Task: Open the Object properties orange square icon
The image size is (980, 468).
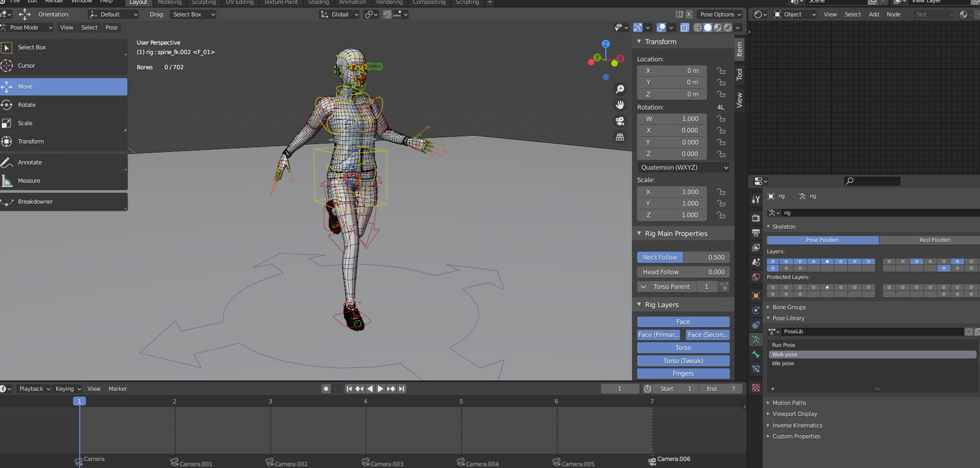Action: 756,295
